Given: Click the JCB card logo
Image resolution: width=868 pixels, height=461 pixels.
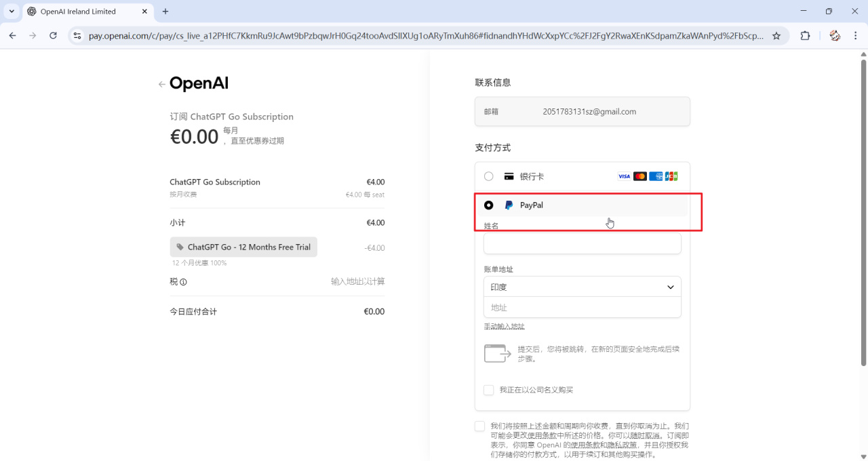Looking at the screenshot, I should pyautogui.click(x=671, y=176).
